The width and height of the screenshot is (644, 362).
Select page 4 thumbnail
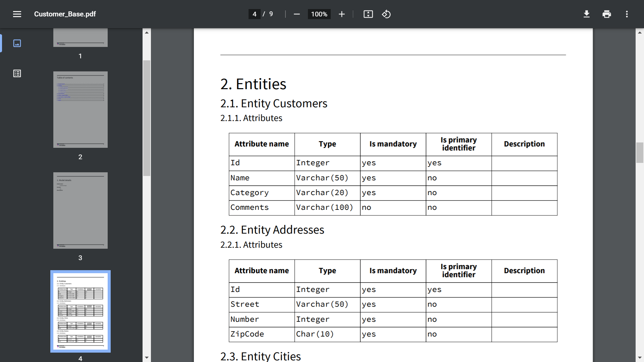80,311
